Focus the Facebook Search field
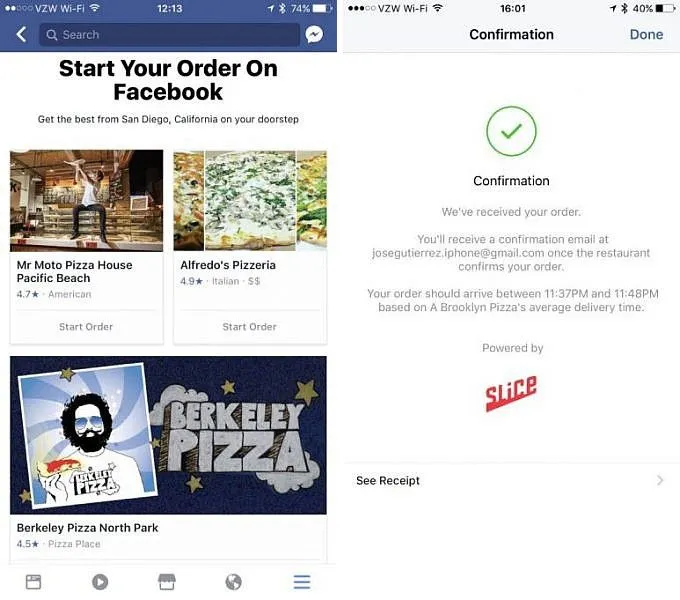Viewport: 680px width, 600px height. pos(170,35)
